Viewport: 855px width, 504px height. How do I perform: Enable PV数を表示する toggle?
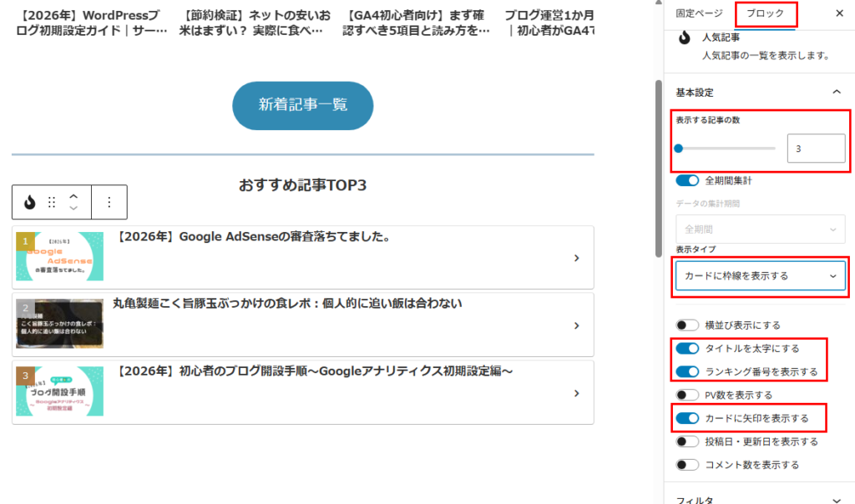(x=687, y=395)
